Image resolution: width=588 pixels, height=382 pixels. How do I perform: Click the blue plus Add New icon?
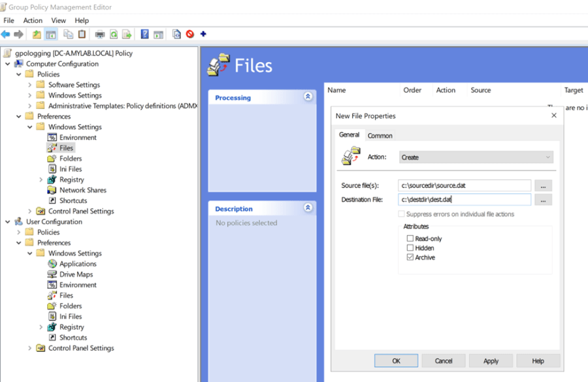coord(203,34)
